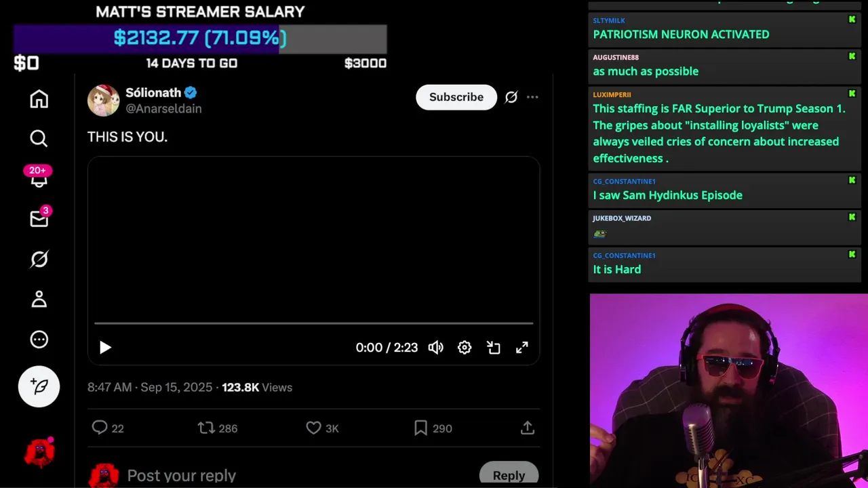Open notifications bell with 20+ badge

click(x=39, y=176)
